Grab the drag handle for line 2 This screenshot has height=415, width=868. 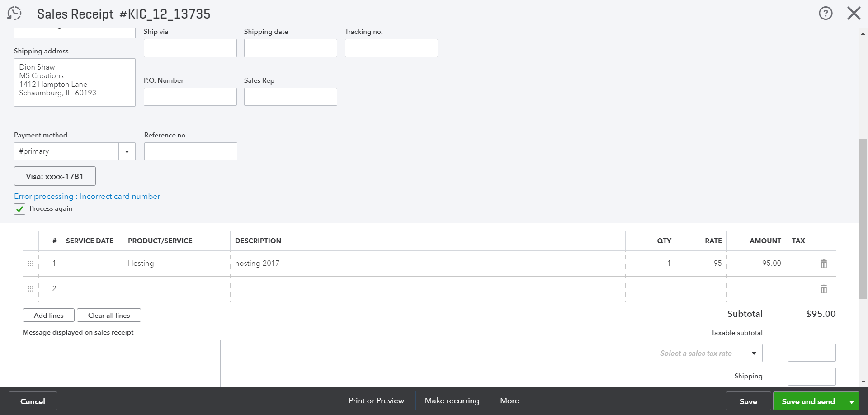click(31, 289)
